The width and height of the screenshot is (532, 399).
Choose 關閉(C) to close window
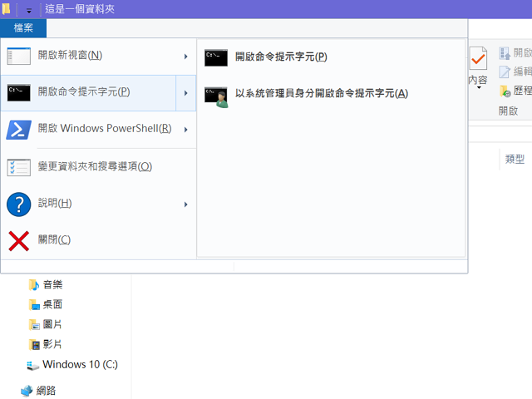pyautogui.click(x=98, y=241)
